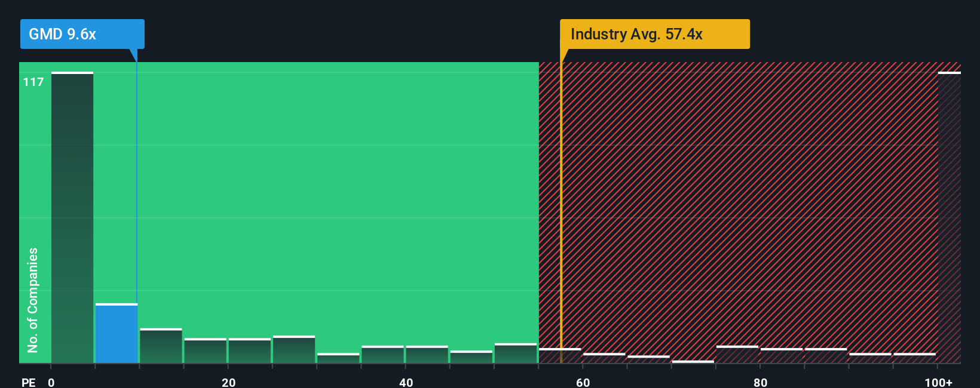Click the x-axis tick label 60
980x388 pixels.
pyautogui.click(x=583, y=382)
